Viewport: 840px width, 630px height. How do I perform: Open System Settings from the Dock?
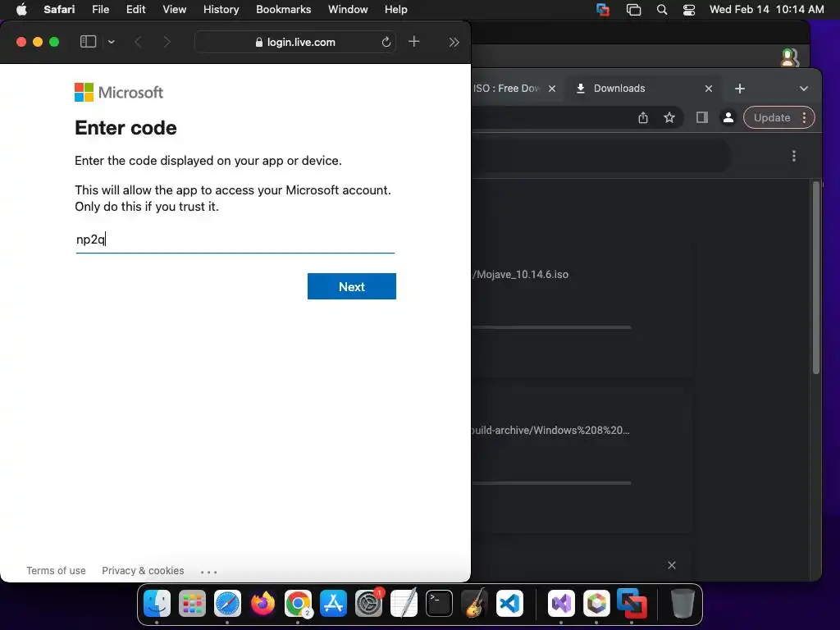pyautogui.click(x=368, y=604)
